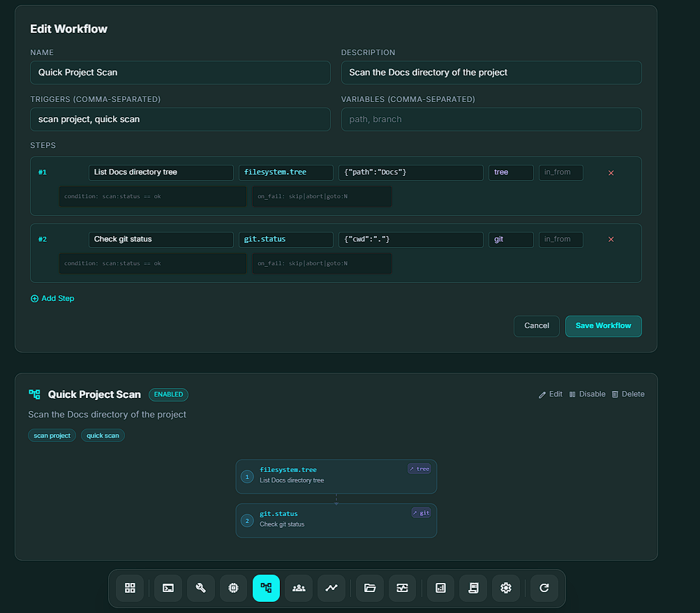Open the trend line chart icon
Image resolution: width=700 pixels, height=613 pixels.
[x=332, y=588]
